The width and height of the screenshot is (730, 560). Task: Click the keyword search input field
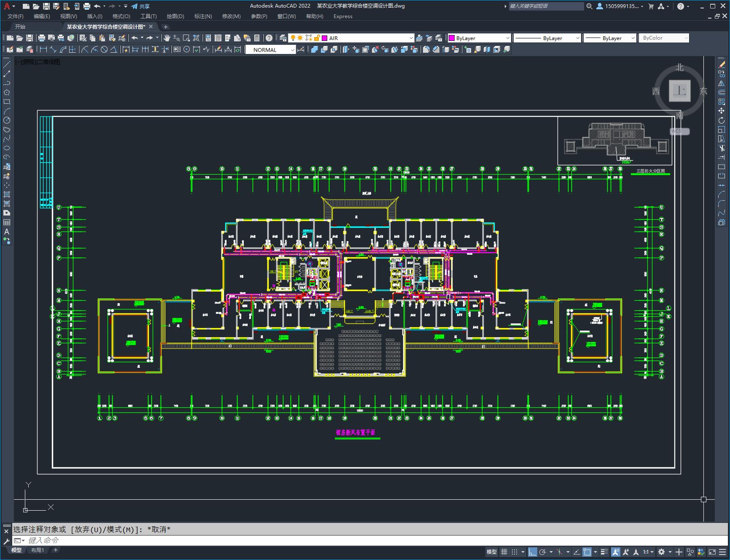(546, 6)
